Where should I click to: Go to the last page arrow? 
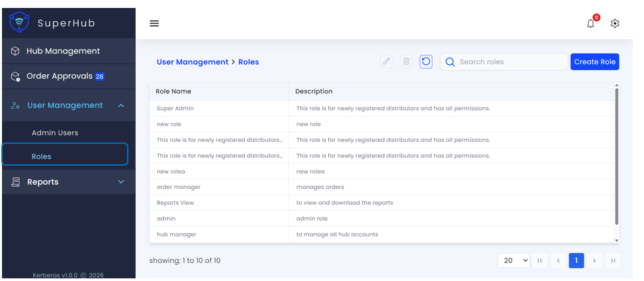(x=613, y=260)
